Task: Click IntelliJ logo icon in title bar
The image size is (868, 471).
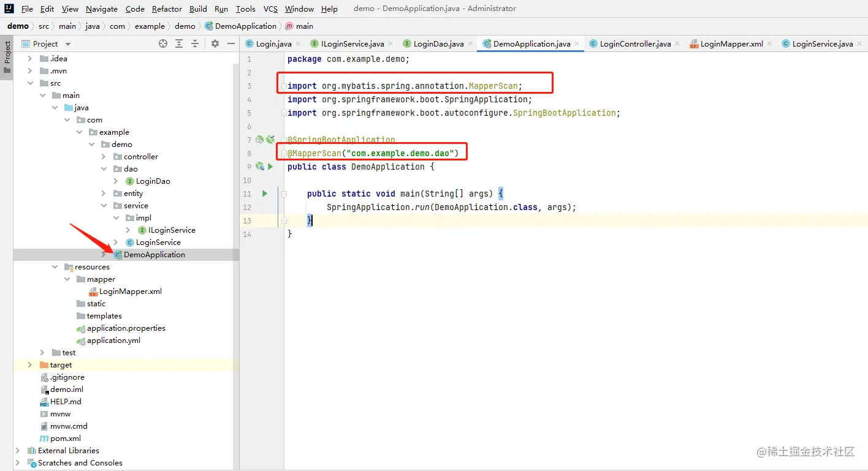Action: click(x=9, y=9)
